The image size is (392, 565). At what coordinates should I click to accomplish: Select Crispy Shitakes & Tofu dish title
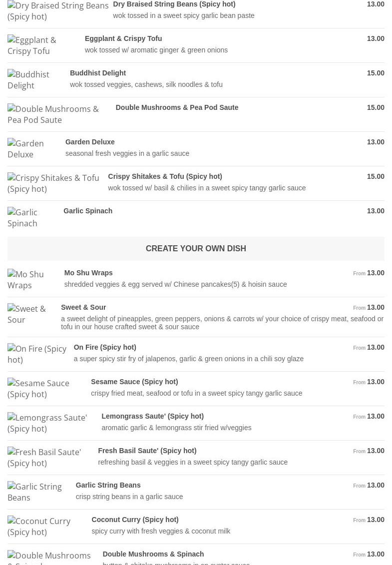[165, 176]
